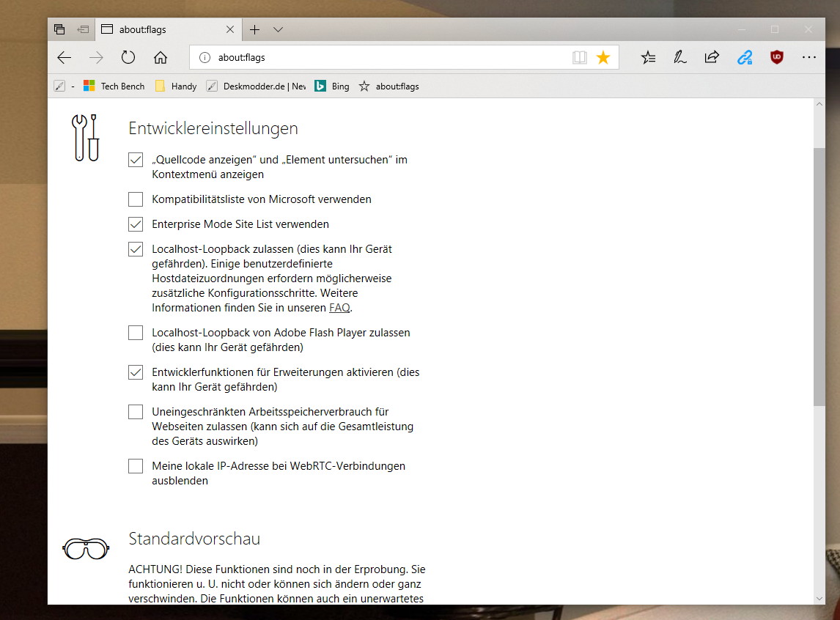
Task: Enable Kompatibilitätsliste von Microsoft verwenden checkbox
Action: point(136,199)
